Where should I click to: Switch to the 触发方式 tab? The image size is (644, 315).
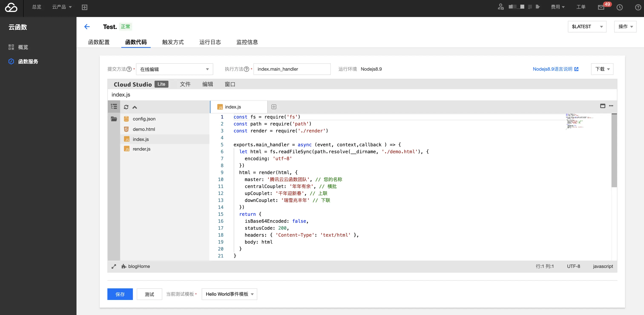pos(172,42)
